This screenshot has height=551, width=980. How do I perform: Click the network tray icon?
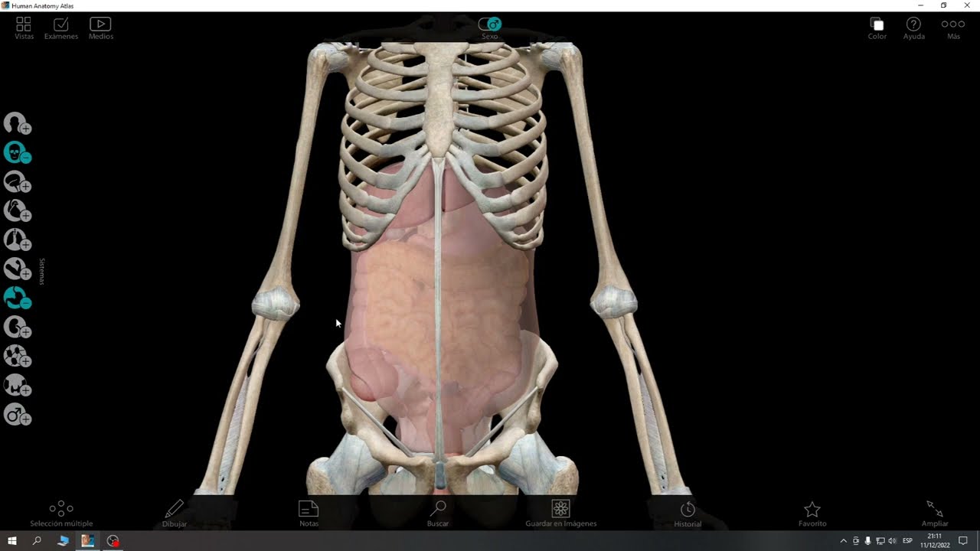[880, 541]
